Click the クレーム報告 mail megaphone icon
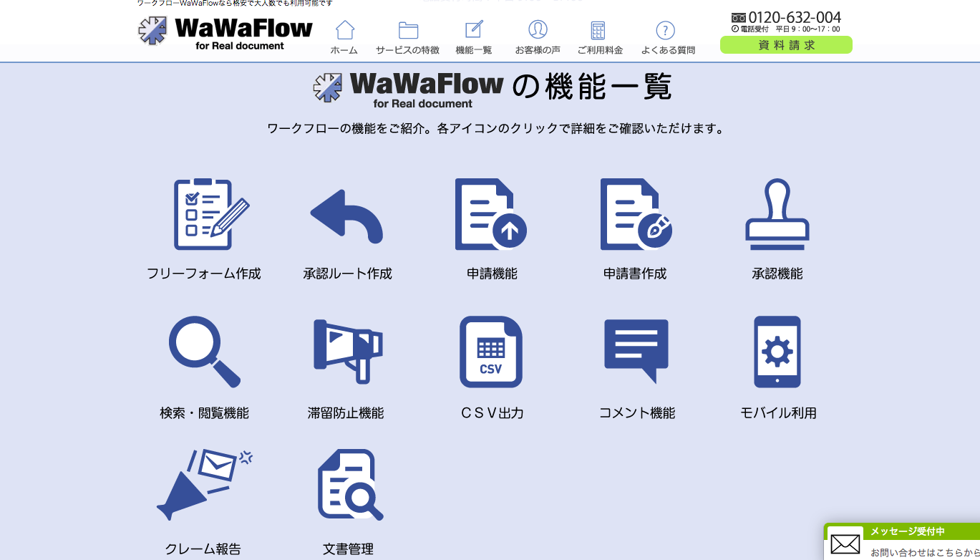Screen dimensions: 980x560 (x=204, y=485)
